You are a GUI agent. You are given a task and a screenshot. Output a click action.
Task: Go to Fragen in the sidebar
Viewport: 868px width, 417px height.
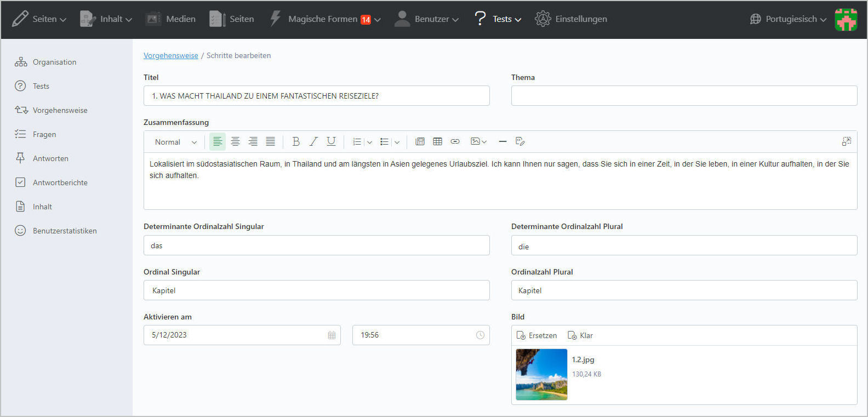pyautogui.click(x=35, y=134)
